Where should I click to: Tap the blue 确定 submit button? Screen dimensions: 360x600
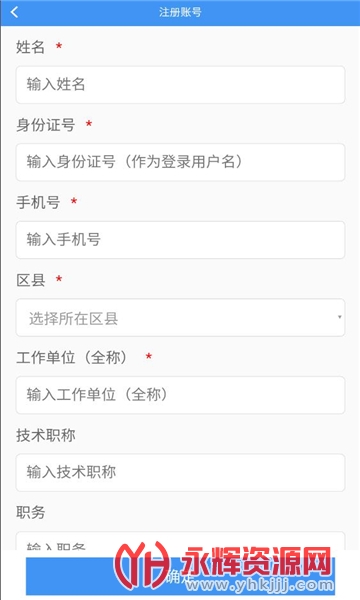coord(180,576)
